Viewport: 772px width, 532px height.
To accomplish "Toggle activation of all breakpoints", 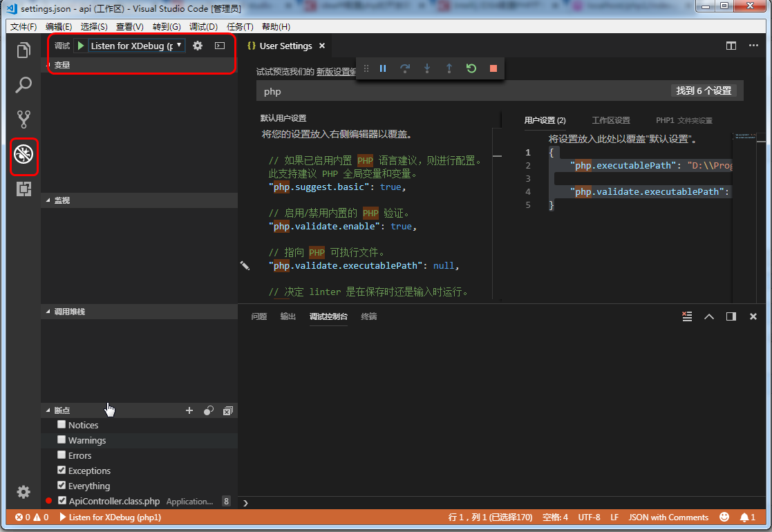I will coord(209,410).
